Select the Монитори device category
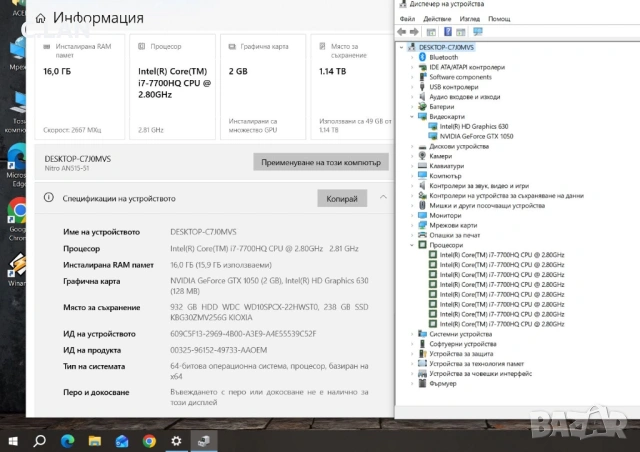 point(445,216)
